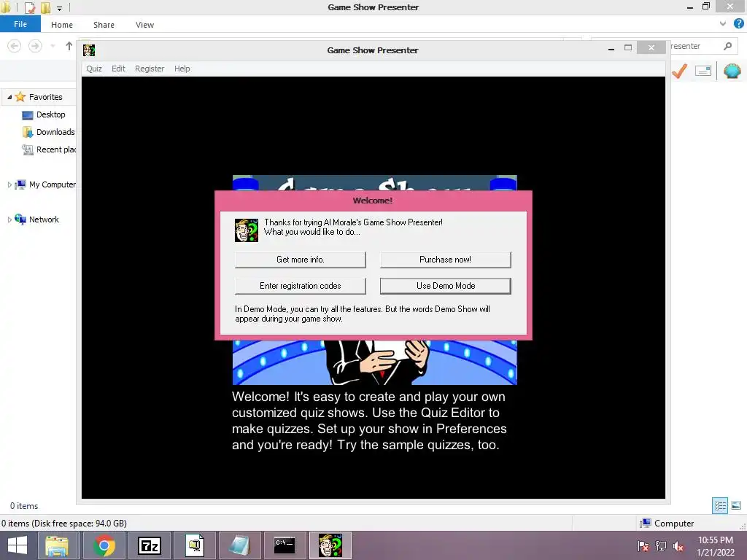Image resolution: width=747 pixels, height=560 pixels.
Task: Click the properties icon in quick access toolbar
Action: point(29,7)
